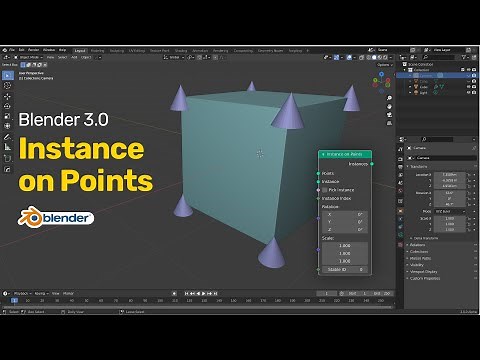This screenshot has height=360, width=480.
Task: Select the Transform tool
Action: (x=7, y=126)
